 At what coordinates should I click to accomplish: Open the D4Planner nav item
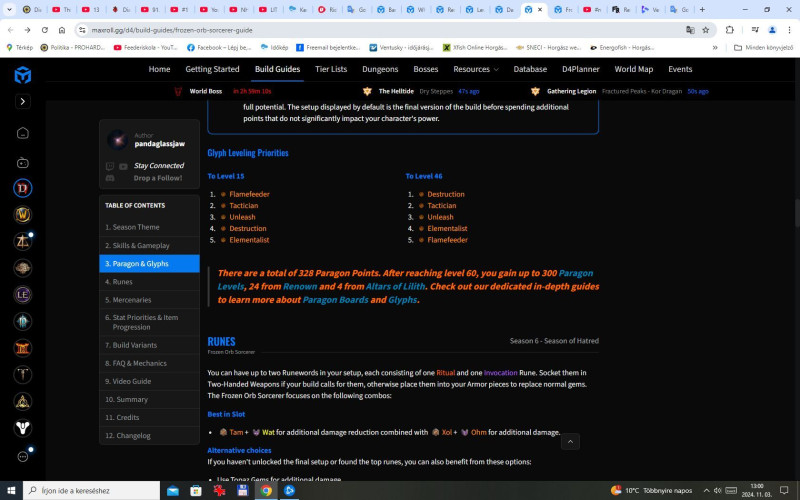pos(581,69)
